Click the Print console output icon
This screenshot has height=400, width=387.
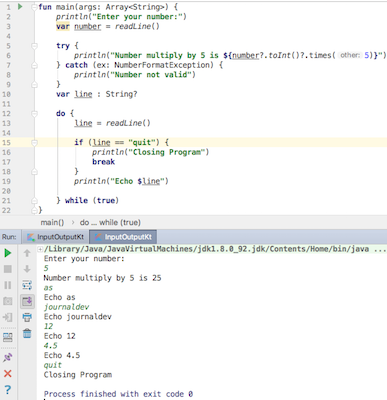(x=27, y=317)
